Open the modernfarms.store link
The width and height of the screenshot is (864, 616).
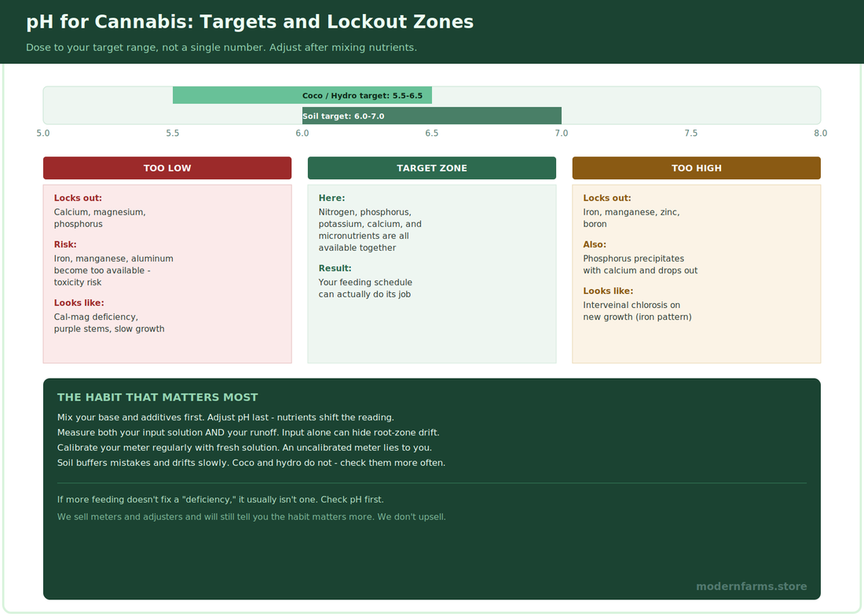point(752,587)
